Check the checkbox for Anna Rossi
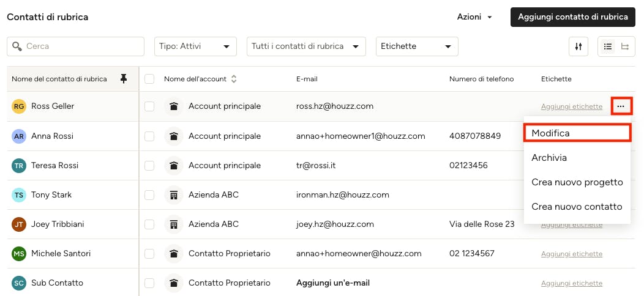 149,136
